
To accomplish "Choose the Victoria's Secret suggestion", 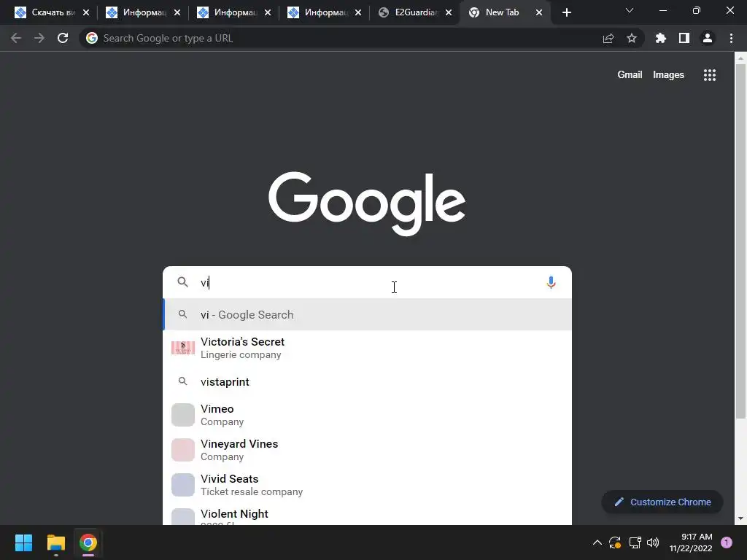I will pyautogui.click(x=367, y=348).
